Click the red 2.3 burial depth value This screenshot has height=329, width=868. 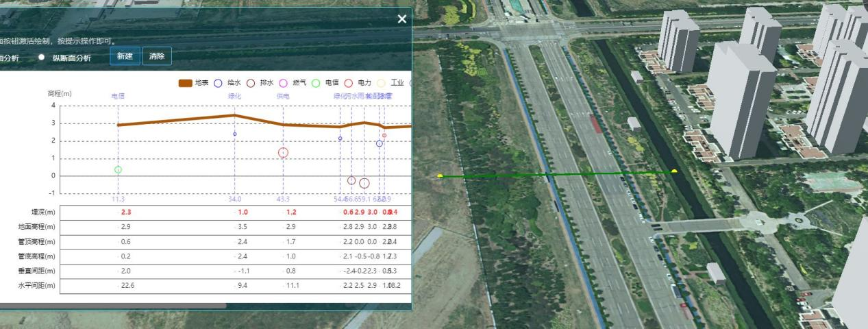[x=125, y=212]
